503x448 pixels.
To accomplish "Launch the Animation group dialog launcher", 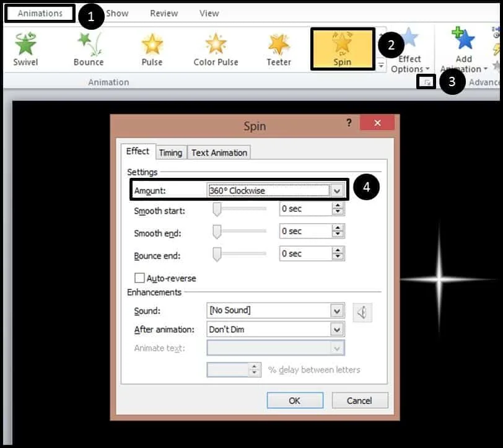I will (427, 82).
